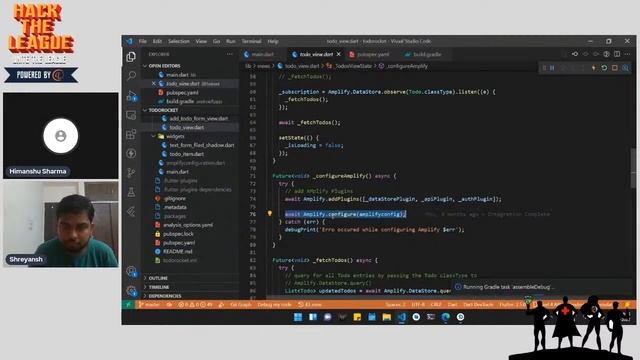Screen dimensions: 640x360
Task: Open the File Explorer folder taskbar icon
Action: click(387, 317)
